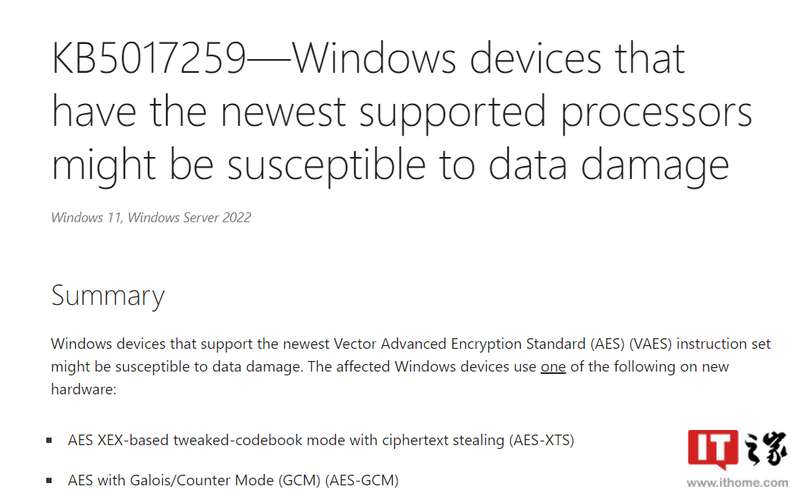Click the AES-XTS list item text
The image size is (800, 499).
click(x=321, y=440)
